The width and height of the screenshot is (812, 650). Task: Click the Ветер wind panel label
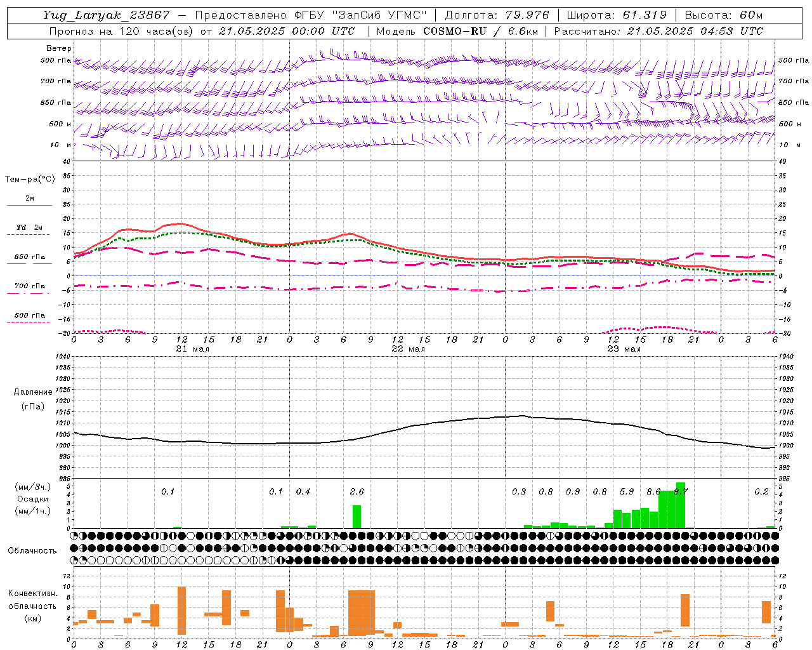tap(59, 48)
